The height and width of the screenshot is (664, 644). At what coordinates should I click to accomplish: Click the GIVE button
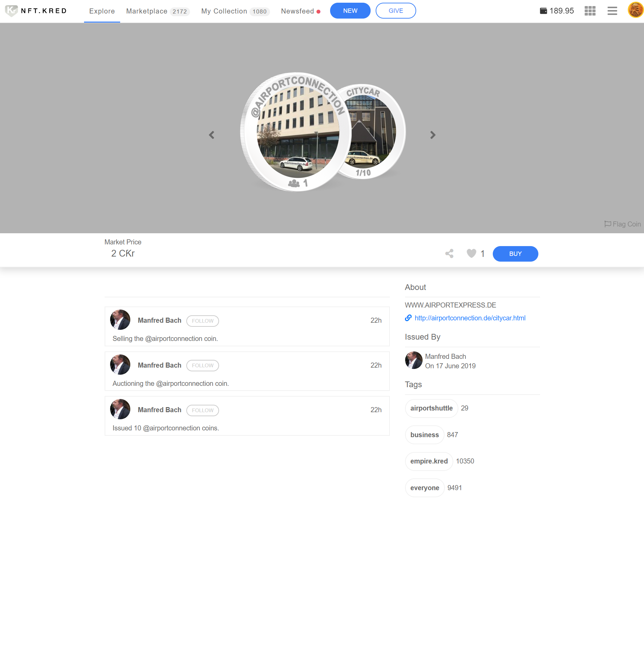point(396,11)
